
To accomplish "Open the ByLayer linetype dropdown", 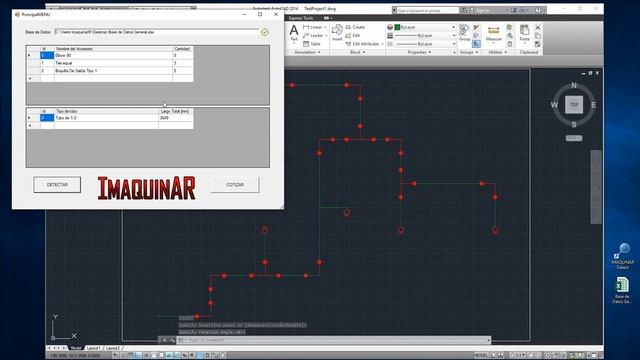I will click(x=453, y=44).
